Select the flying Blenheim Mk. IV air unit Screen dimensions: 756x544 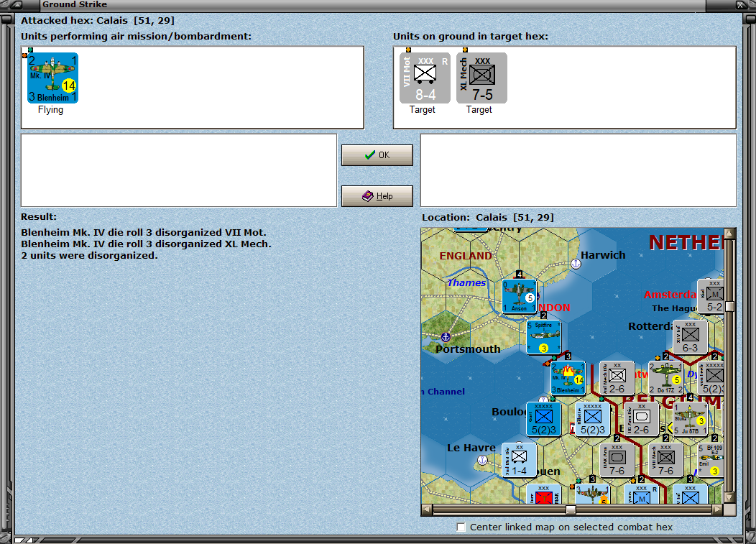point(52,78)
